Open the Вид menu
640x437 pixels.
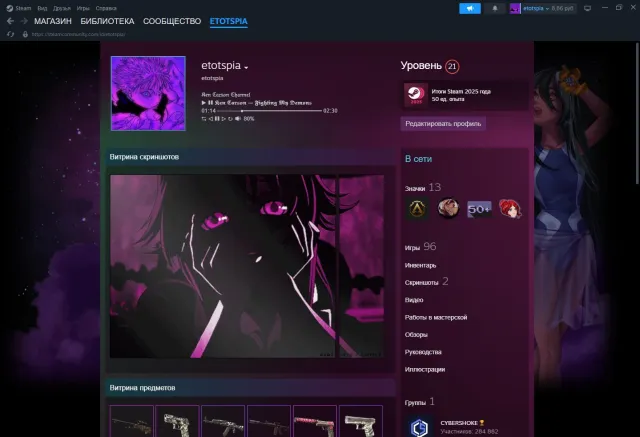click(x=42, y=8)
